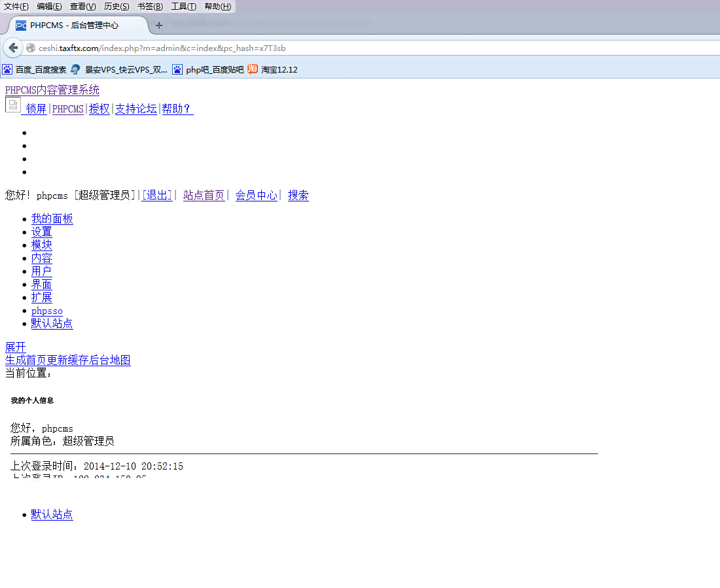Click the 所属角色：超级管理员 text
This screenshot has width=720, height=588.
[62, 441]
